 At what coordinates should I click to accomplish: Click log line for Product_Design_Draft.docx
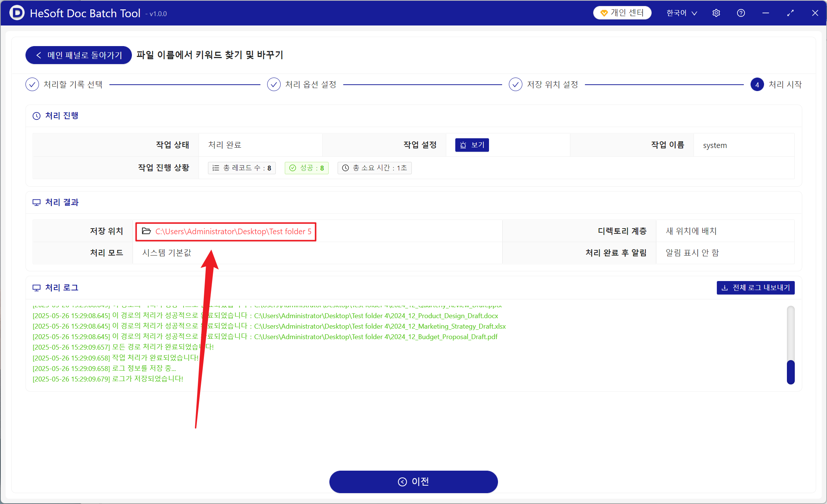point(265,316)
